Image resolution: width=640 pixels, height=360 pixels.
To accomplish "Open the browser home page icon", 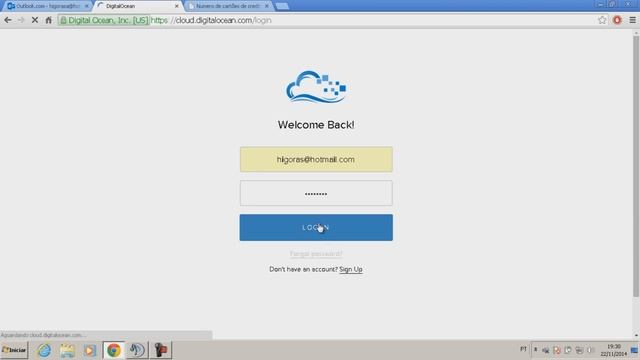I will click(49, 20).
